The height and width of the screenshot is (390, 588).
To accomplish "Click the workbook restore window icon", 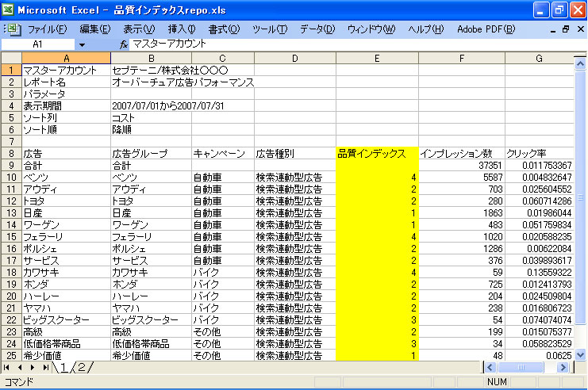I will point(565,29).
